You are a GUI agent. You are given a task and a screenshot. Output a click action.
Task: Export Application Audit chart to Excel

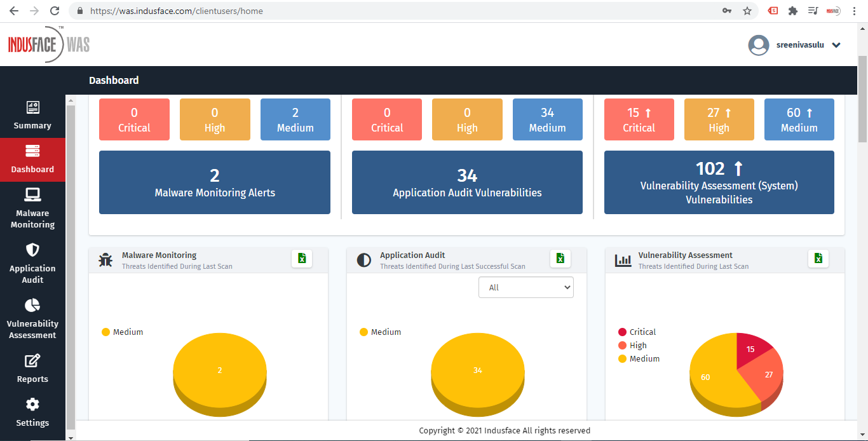(x=560, y=259)
